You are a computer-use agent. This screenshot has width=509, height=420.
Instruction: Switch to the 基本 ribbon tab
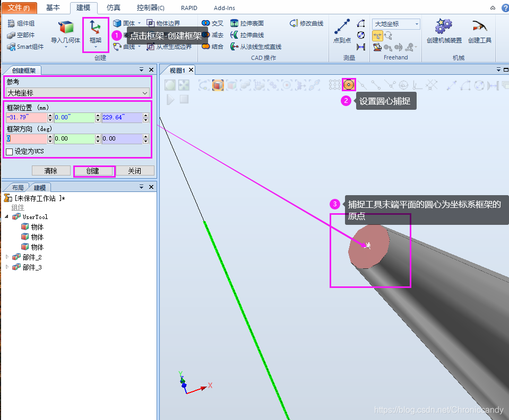tap(53, 7)
